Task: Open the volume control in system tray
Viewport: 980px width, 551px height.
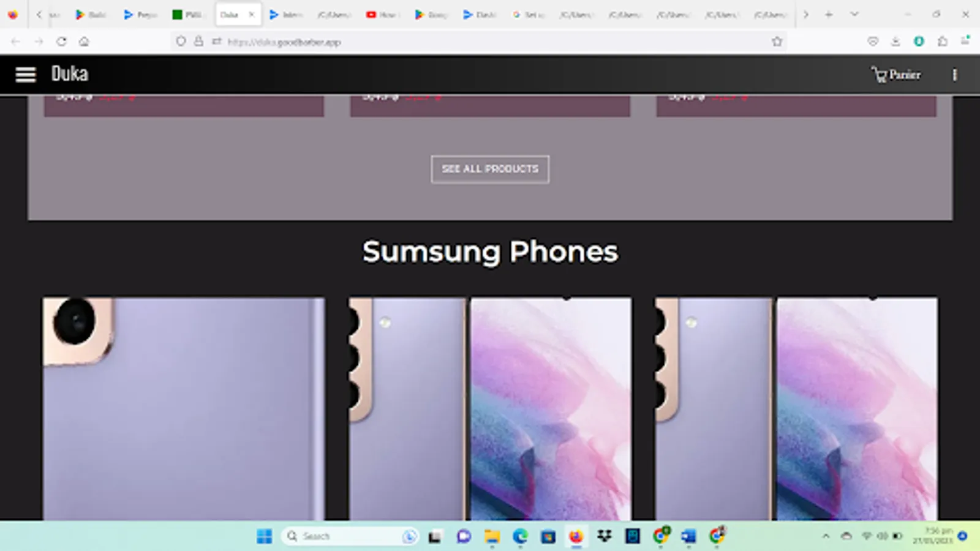Action: pyautogui.click(x=882, y=536)
